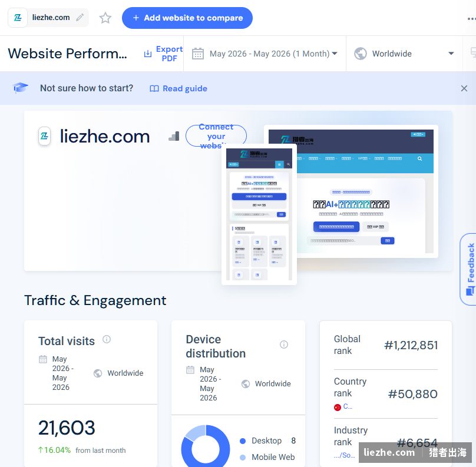Open the country link under Country rank
Image resolution: width=476 pixels, height=467 pixels.
348,406
